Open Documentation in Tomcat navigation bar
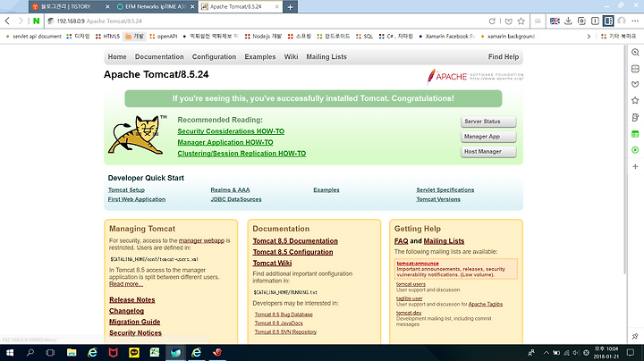Viewport: 644px width, 361px height. coord(159,56)
